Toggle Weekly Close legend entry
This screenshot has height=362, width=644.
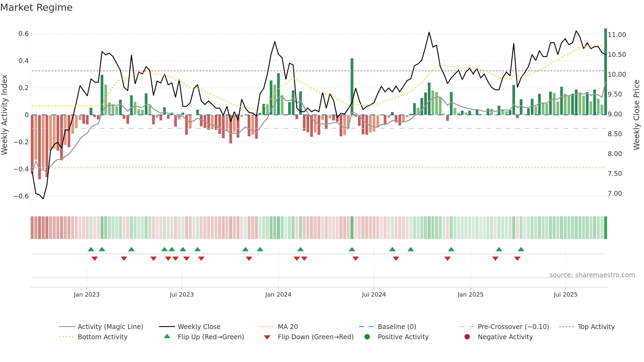[190, 327]
